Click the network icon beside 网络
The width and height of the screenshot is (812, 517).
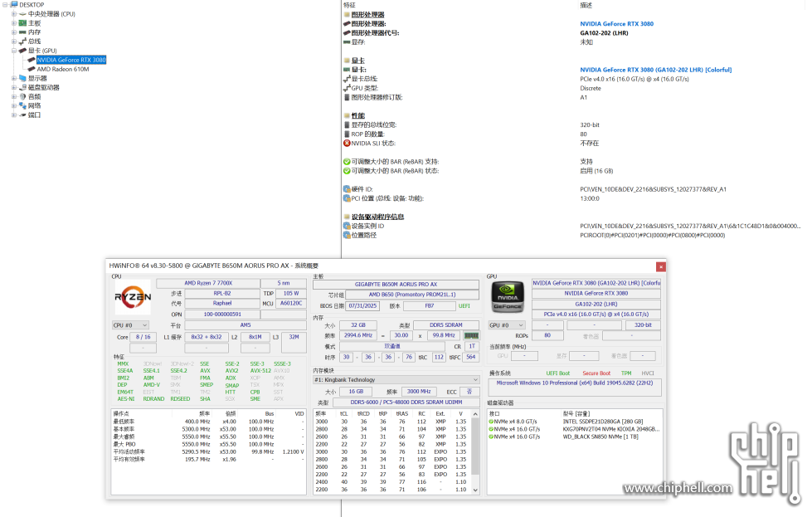[22, 105]
